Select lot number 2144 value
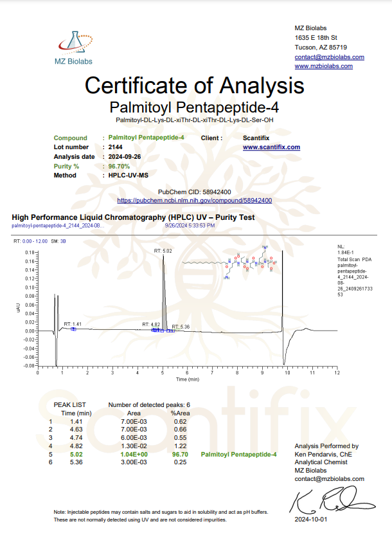This screenshot has width=392, height=544. (x=115, y=147)
